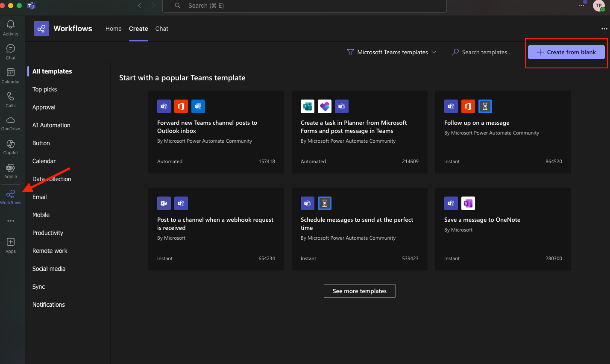Open Chat in the left sidebar
The height and width of the screenshot is (364, 610).
pos(11,52)
